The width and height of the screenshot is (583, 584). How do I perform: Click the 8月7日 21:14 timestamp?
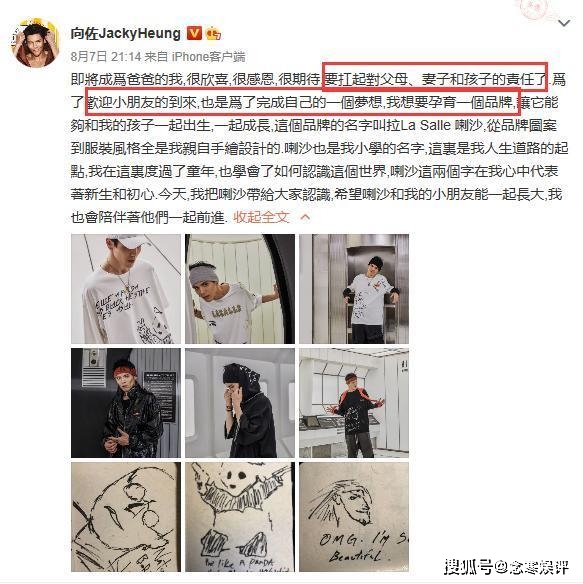point(106,57)
